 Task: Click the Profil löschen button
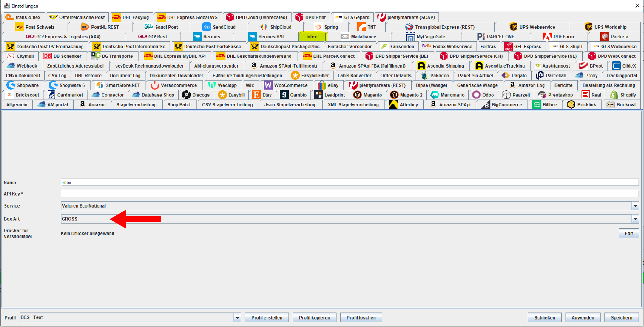click(361, 318)
